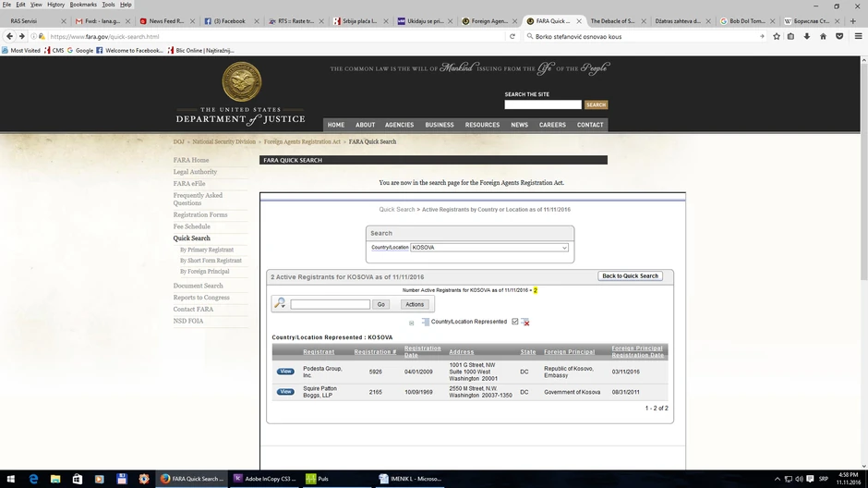
Task: Click the magnifier search icon in report toolbar
Action: click(x=280, y=303)
